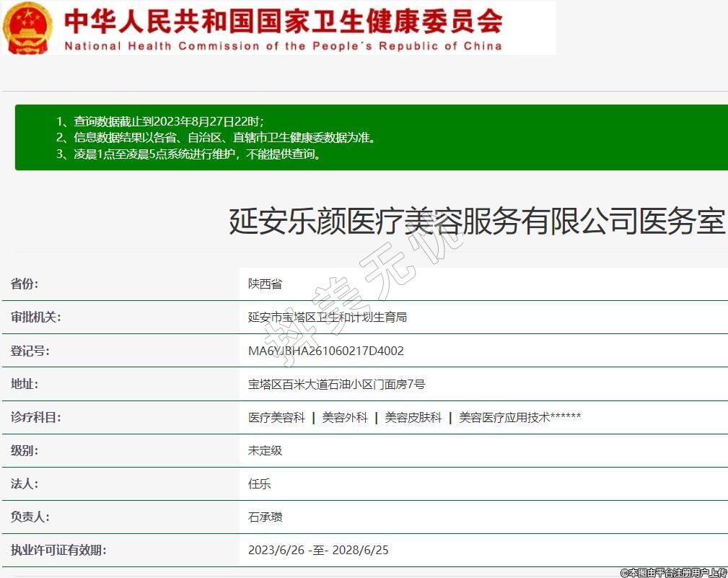Select the level value 未定级
728x578 pixels.
tap(265, 450)
